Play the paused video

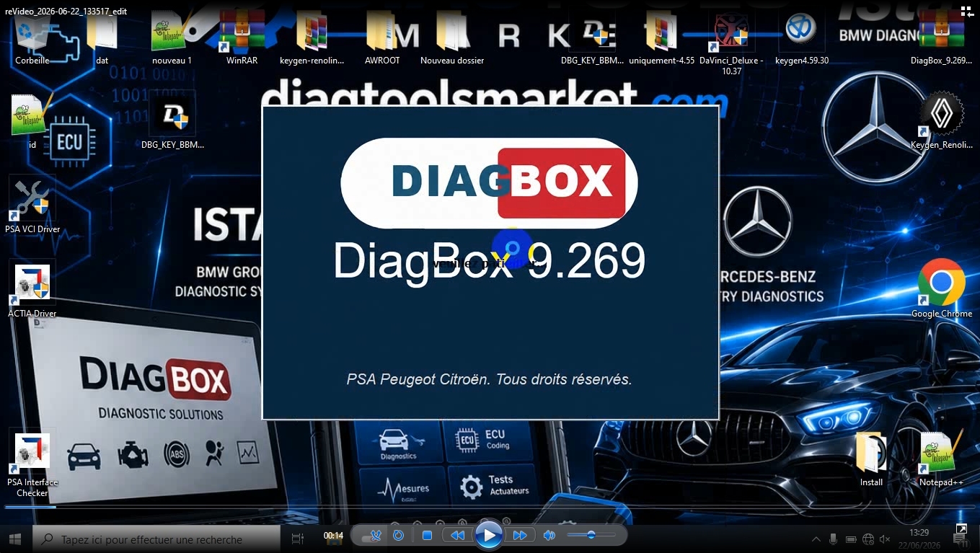click(488, 536)
